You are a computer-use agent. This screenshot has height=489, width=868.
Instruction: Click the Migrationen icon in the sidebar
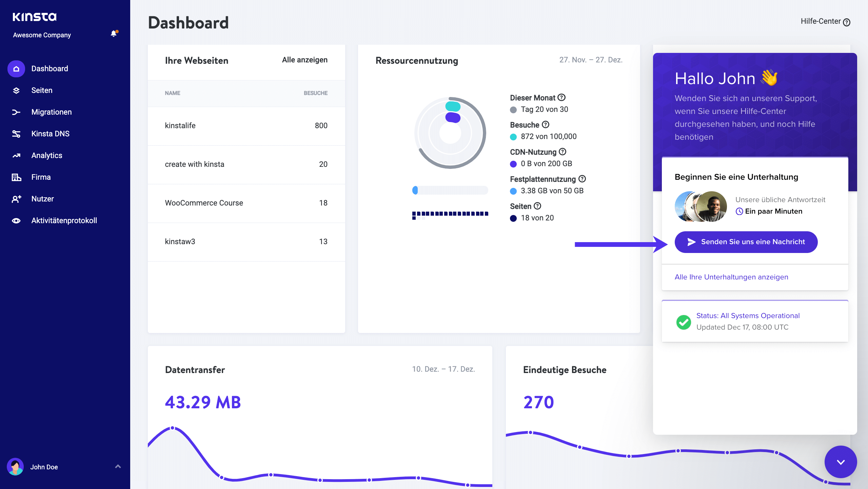[x=16, y=112]
